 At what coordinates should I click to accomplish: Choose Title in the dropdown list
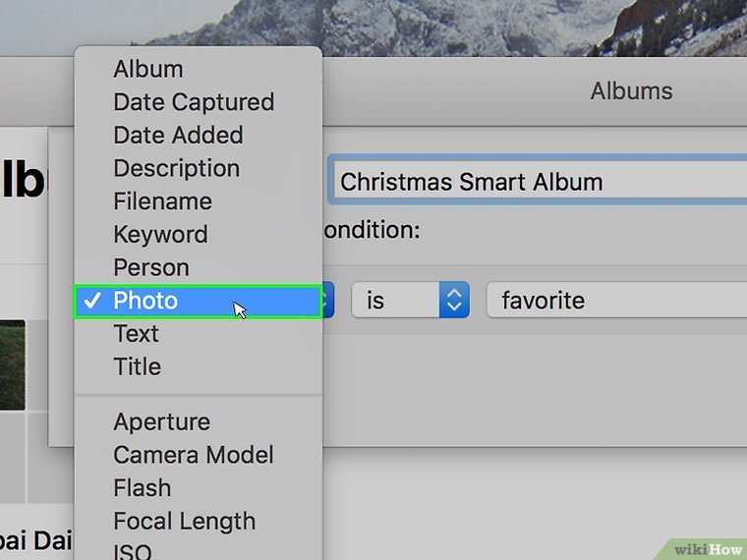tap(137, 366)
